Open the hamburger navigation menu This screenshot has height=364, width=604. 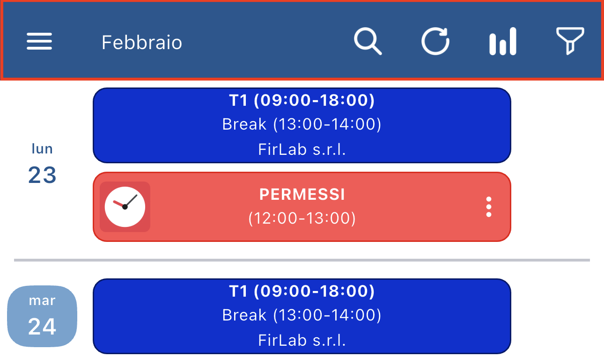click(39, 42)
